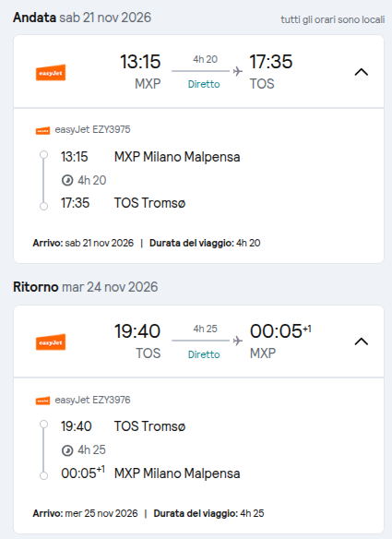Viewport: 392px width, 539px height.
Task: Collapse the return flight details chevron
Action: point(362,341)
